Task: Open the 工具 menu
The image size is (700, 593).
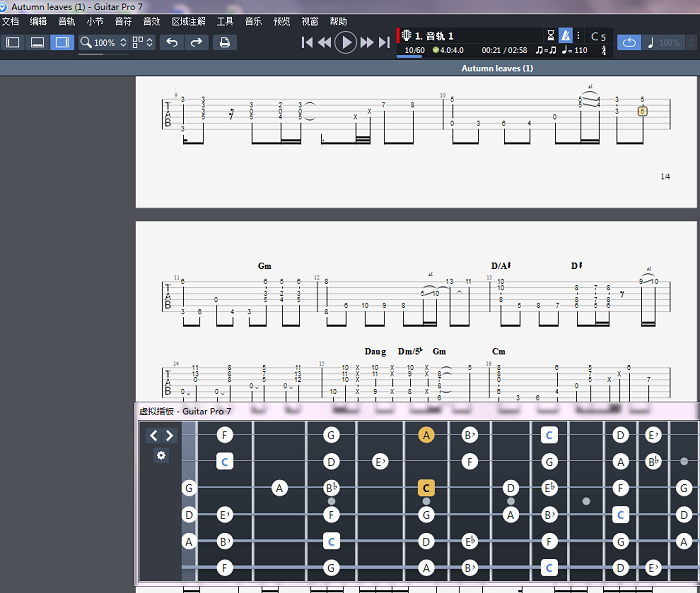Action: point(225,21)
